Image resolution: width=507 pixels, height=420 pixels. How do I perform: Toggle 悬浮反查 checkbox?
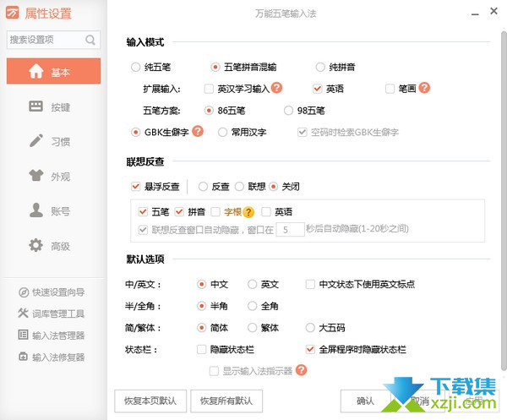point(135,186)
